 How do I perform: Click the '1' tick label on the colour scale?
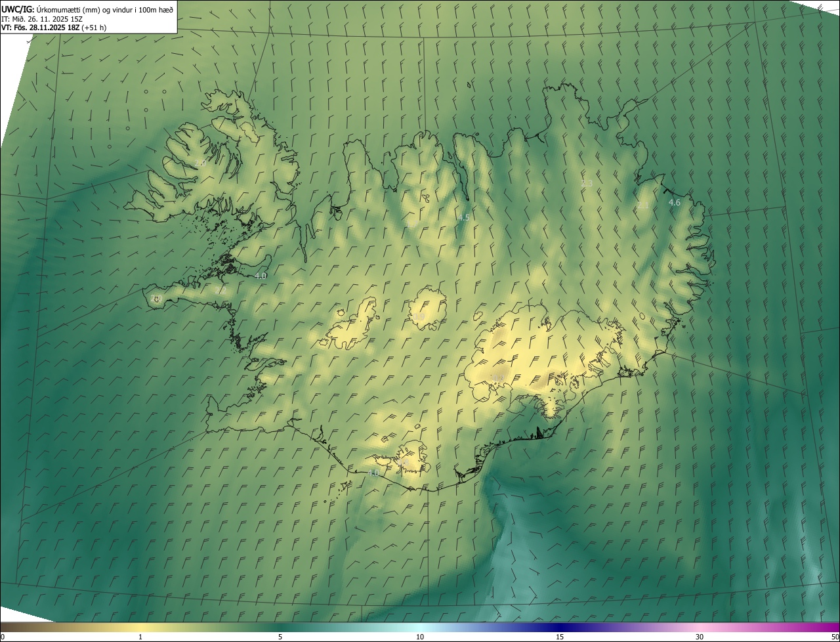[140, 637]
